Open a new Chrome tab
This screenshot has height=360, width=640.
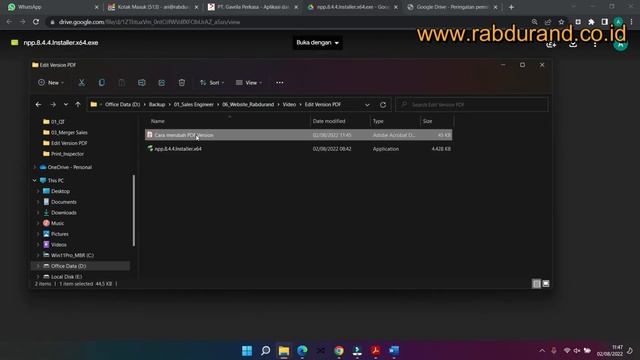click(511, 7)
